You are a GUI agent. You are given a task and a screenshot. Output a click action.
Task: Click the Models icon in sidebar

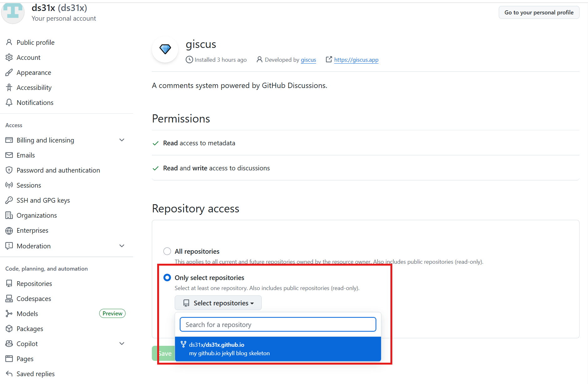click(x=9, y=314)
